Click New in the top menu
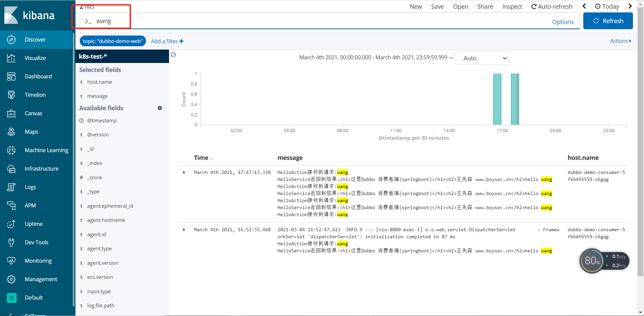 tap(416, 6)
